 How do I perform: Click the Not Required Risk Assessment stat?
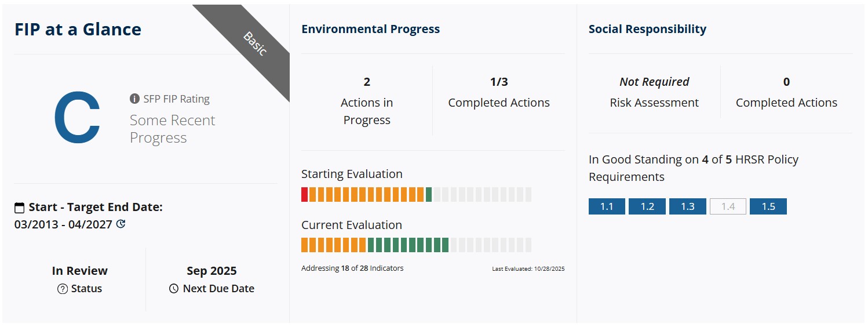[x=654, y=93]
